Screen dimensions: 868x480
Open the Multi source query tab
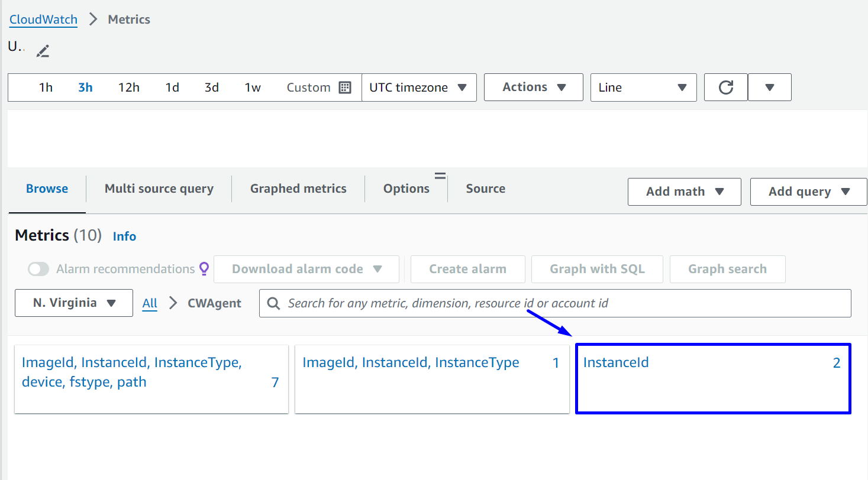tap(159, 189)
